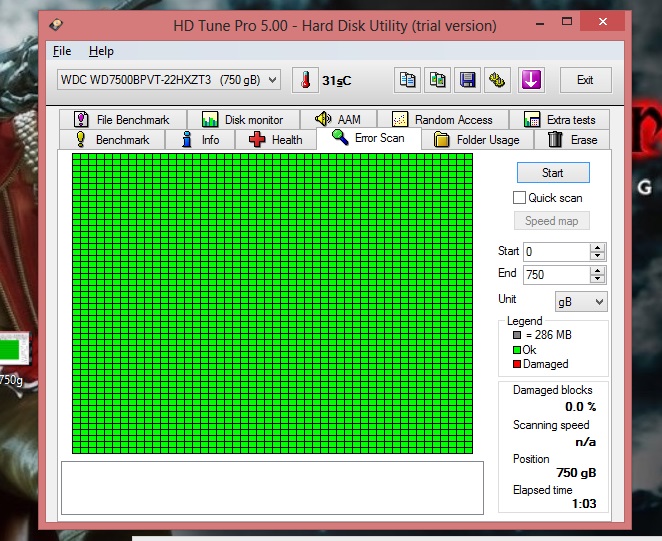Viewport: 662px width, 541px height.
Task: Open the File menu
Action: (x=62, y=51)
